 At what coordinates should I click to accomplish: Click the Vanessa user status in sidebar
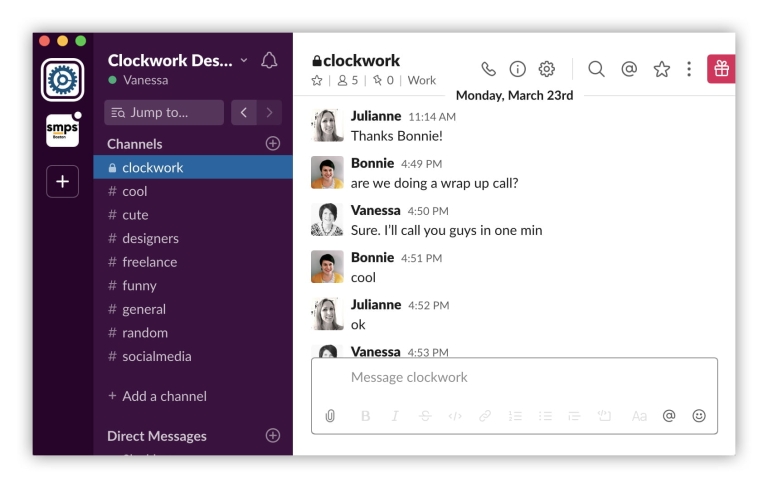click(139, 80)
